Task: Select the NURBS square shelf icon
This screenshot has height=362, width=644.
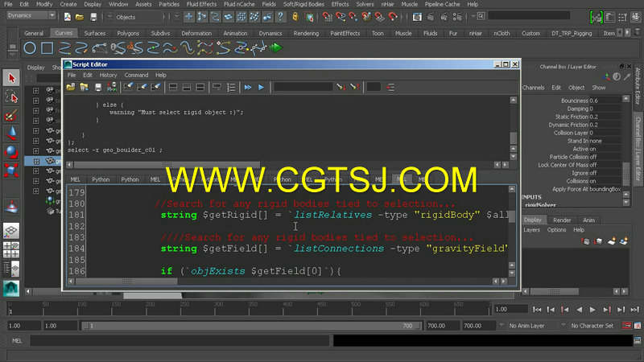Action: tap(47, 48)
